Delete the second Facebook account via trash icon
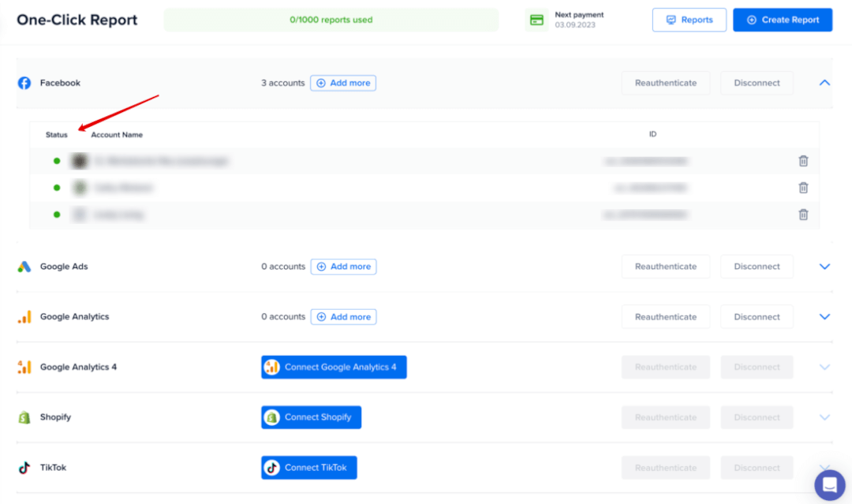The image size is (852, 504). tap(803, 188)
